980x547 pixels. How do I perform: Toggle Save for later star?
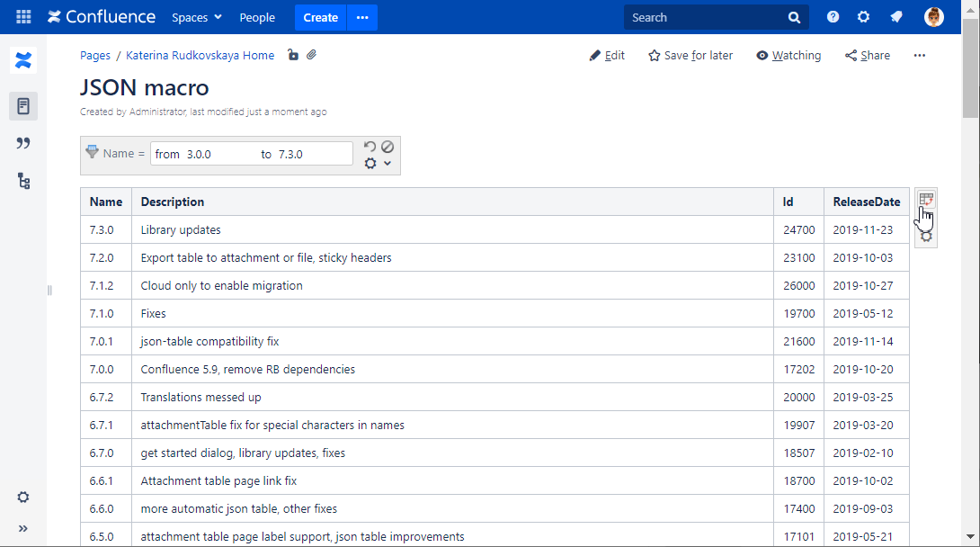[690, 56]
